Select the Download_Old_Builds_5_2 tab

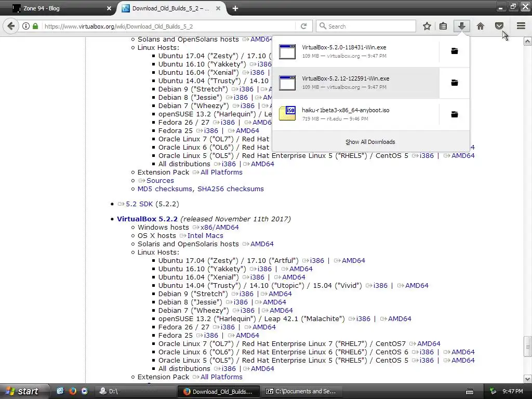tap(171, 8)
